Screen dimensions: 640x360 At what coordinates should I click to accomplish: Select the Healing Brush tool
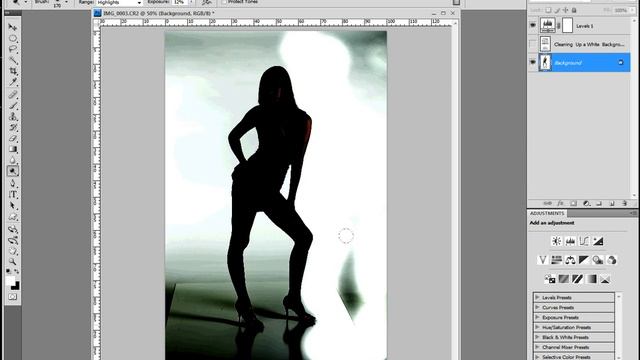(13, 95)
